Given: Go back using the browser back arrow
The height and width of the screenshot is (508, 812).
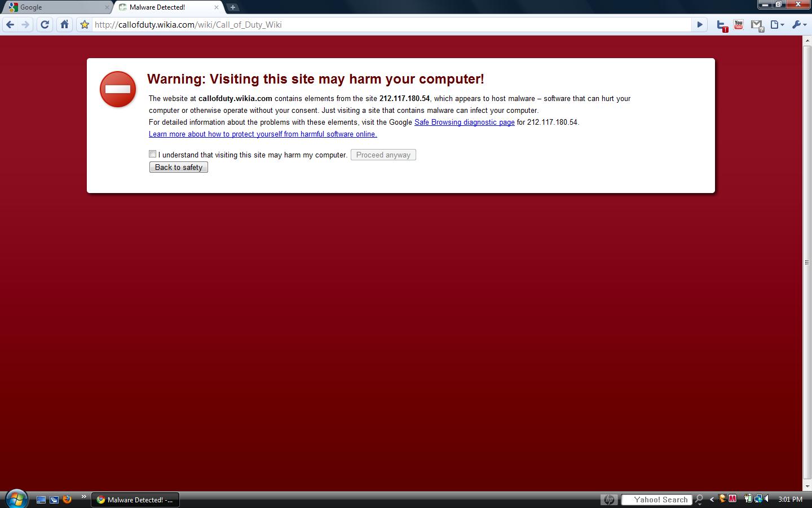Looking at the screenshot, I should tap(10, 25).
